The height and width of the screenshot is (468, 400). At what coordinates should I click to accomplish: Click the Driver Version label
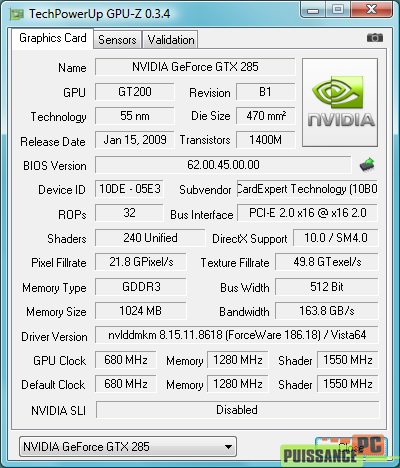pyautogui.click(x=54, y=337)
